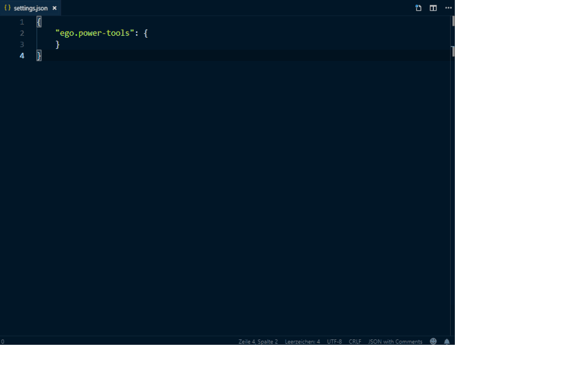Open the More Actions ellipsis menu
This screenshot has width=578, height=392.
pos(448,8)
